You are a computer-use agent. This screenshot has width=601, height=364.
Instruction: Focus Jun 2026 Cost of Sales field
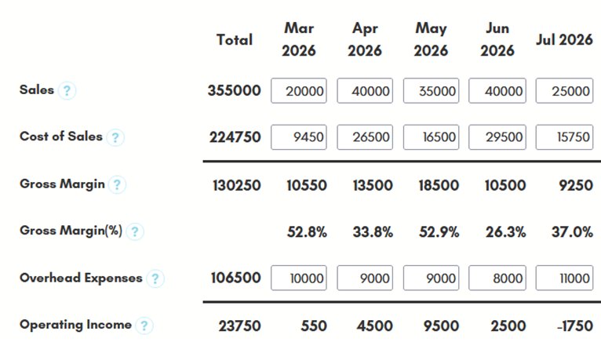click(x=497, y=137)
